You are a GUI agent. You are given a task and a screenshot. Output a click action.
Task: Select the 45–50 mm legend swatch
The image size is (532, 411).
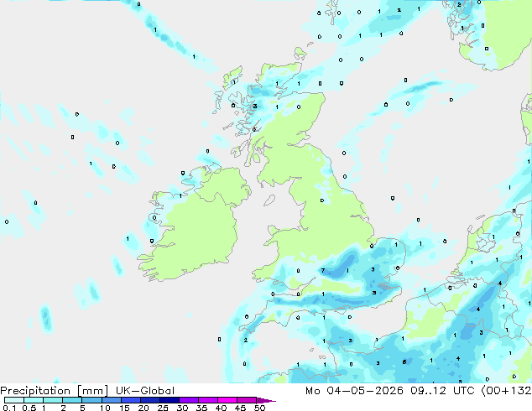[x=247, y=400]
